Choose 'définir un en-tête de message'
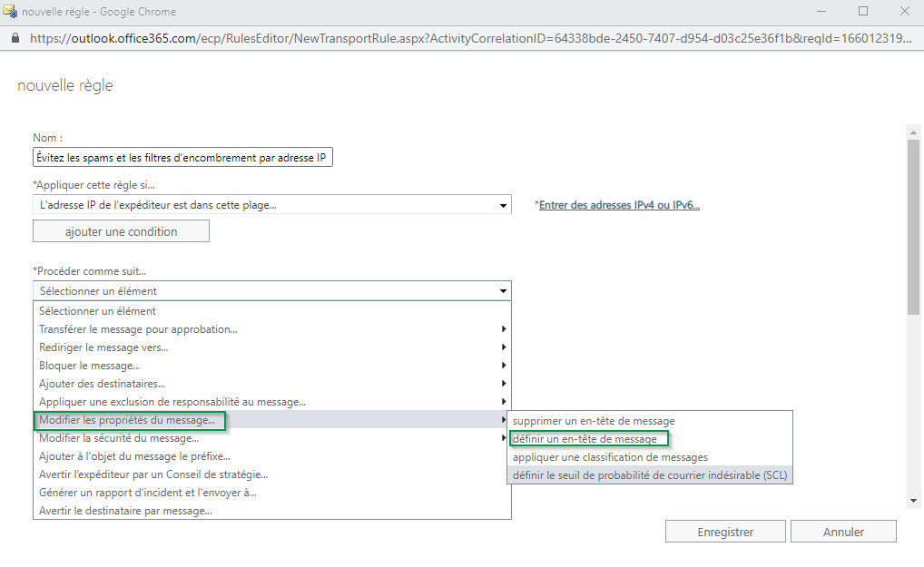924x567 pixels. (585, 439)
